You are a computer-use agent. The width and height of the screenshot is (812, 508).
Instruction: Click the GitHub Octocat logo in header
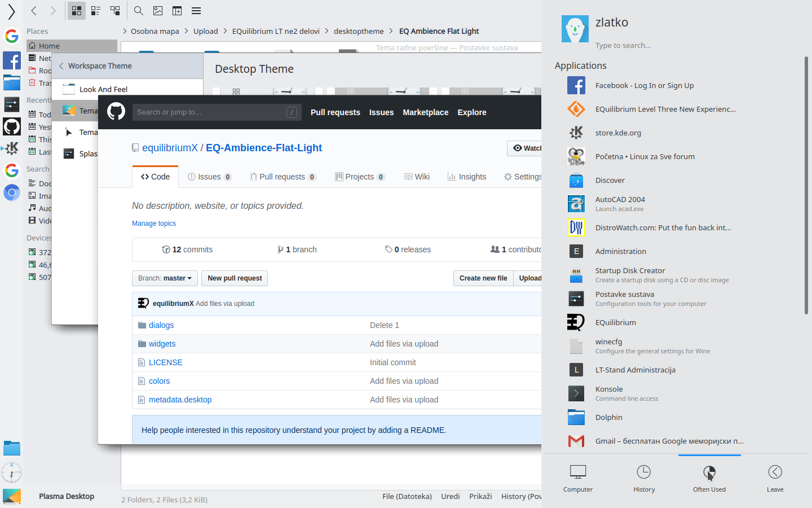coord(116,112)
